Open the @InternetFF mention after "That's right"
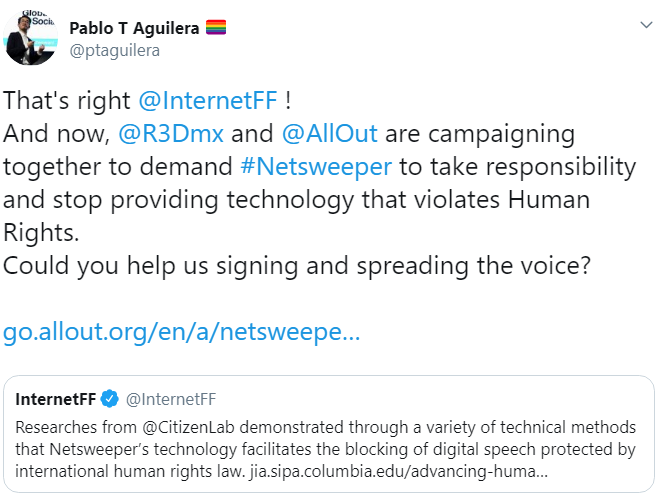This screenshot has width=658, height=502. [x=207, y=100]
